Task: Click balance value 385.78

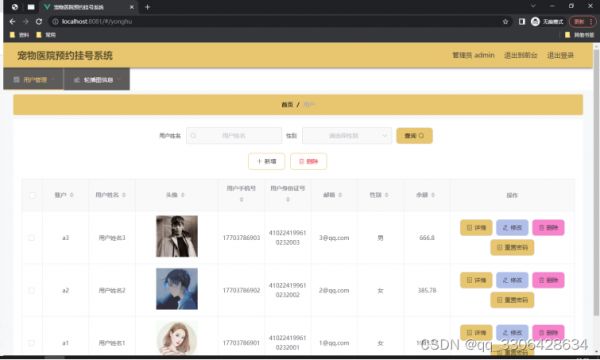Action: point(427,290)
